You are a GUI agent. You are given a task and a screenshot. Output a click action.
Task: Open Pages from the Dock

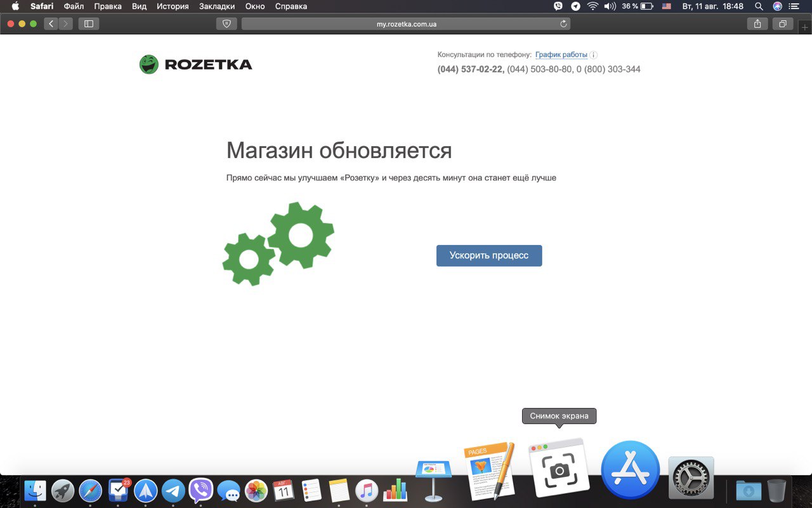(x=488, y=471)
